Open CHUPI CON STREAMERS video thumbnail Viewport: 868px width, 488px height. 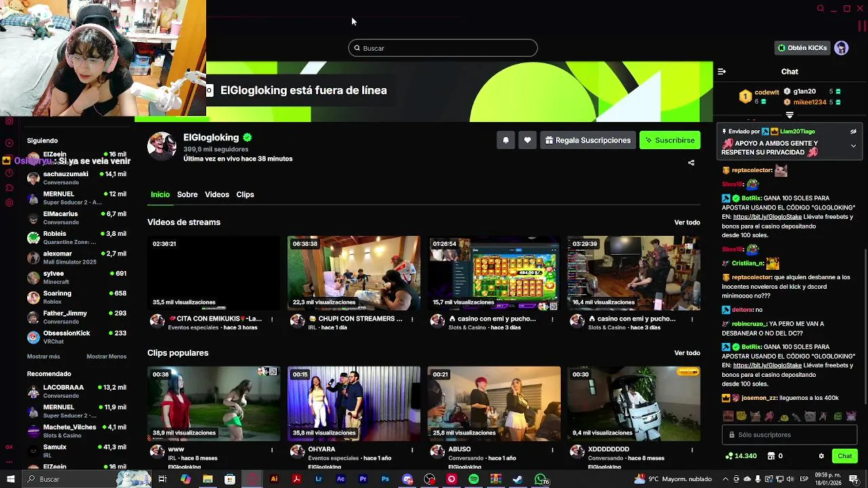tap(354, 273)
